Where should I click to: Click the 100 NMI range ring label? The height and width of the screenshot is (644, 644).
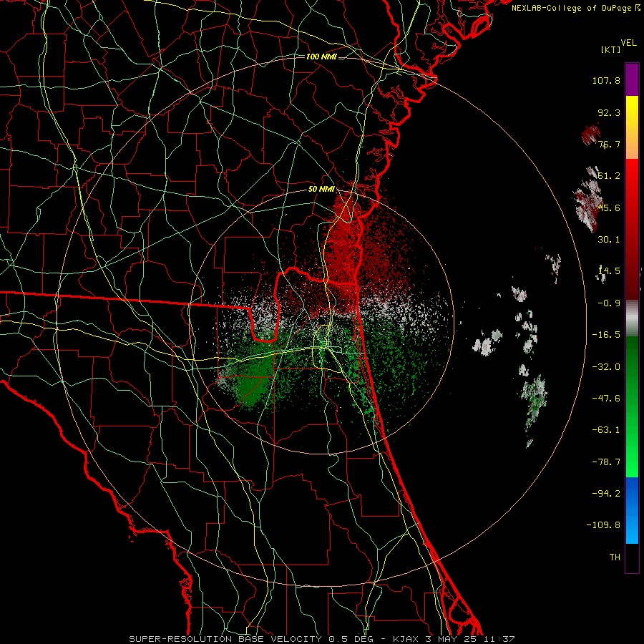tap(321, 57)
